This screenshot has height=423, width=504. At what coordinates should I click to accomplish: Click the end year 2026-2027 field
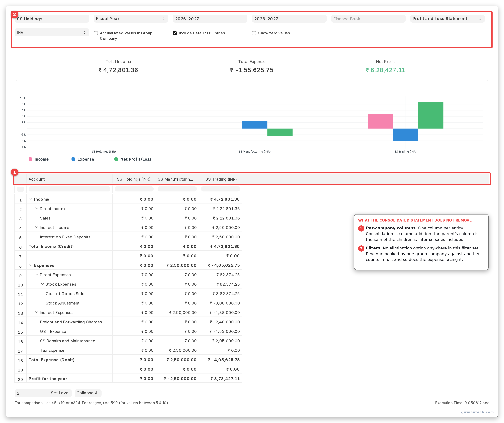(x=289, y=19)
